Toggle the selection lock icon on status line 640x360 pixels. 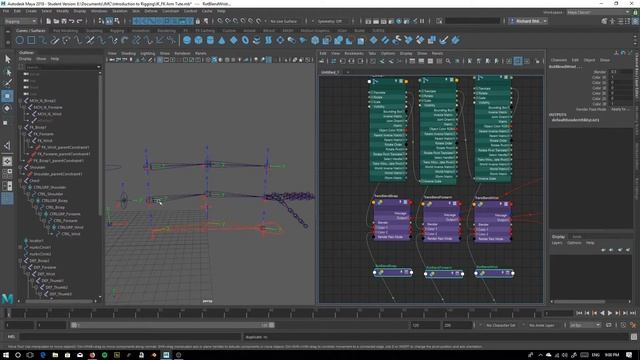(198, 21)
